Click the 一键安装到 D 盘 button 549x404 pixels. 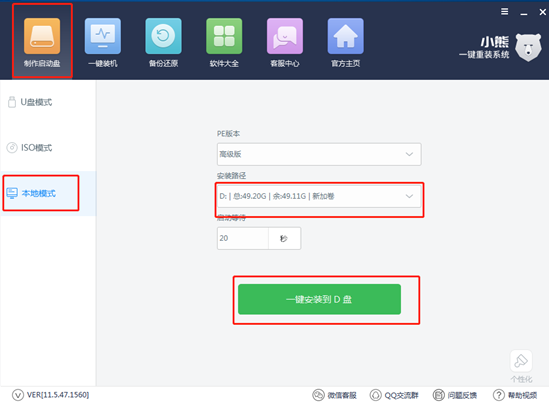319,299
